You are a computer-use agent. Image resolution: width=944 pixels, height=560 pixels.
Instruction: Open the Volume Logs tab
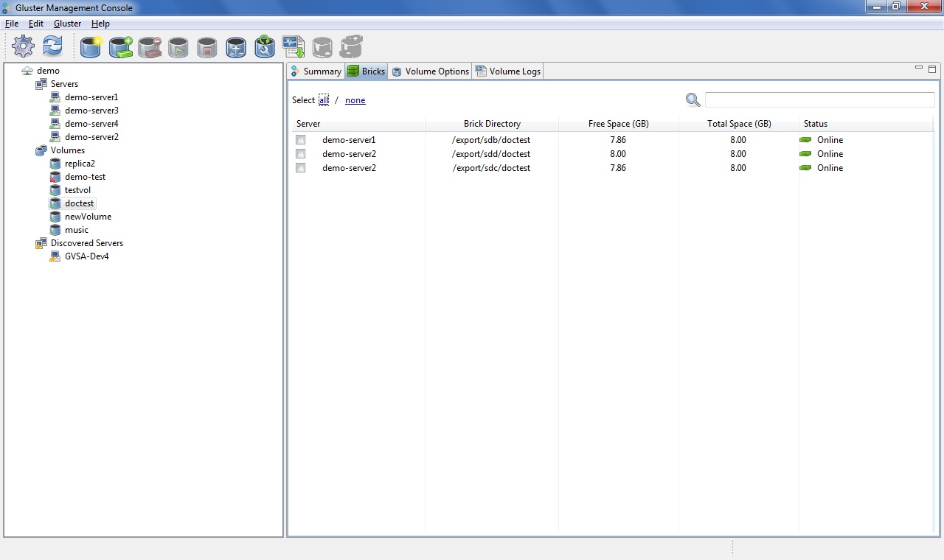click(x=508, y=71)
